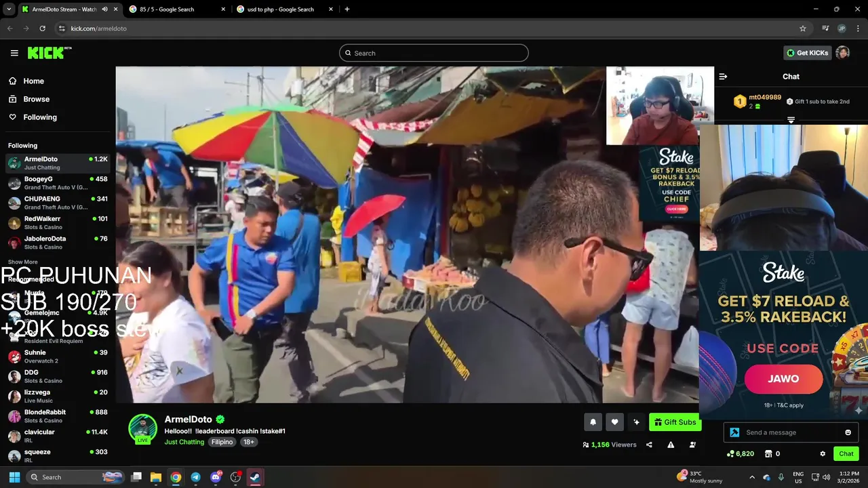The width and height of the screenshot is (868, 488).
Task: Open clavicular IRL channel
Action: pos(58,436)
